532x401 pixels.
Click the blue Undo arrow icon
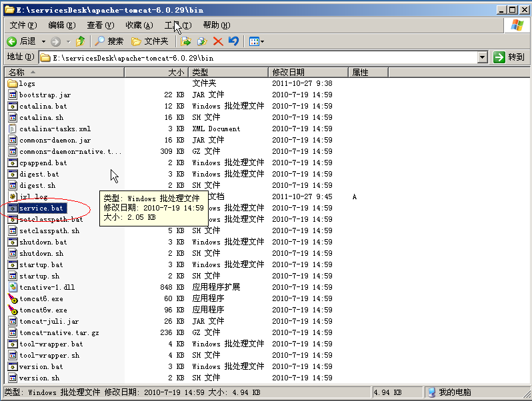click(x=233, y=41)
